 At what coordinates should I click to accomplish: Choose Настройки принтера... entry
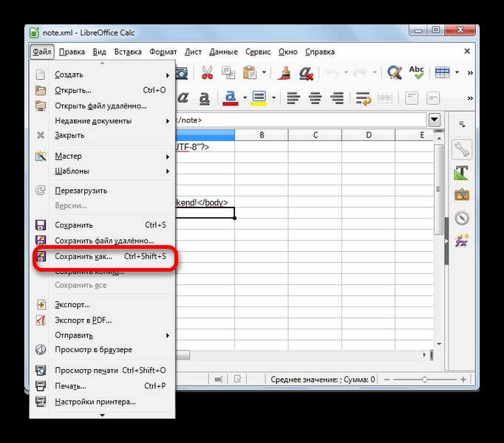click(x=103, y=402)
